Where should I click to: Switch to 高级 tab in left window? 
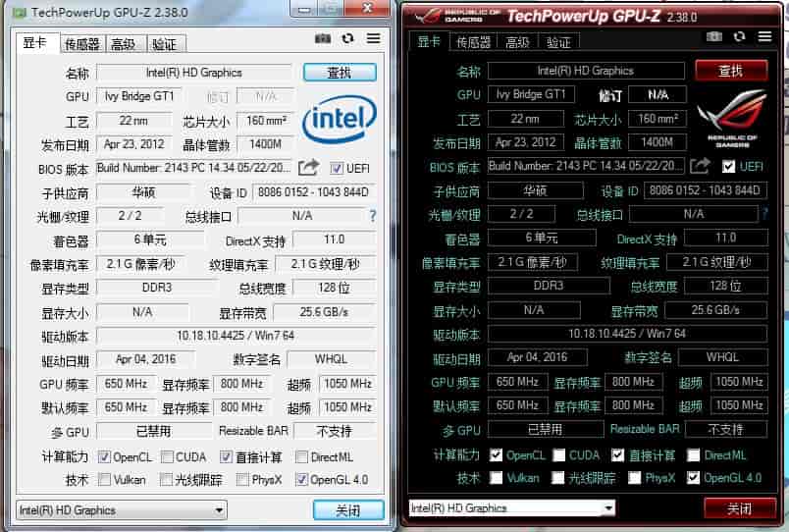point(125,44)
